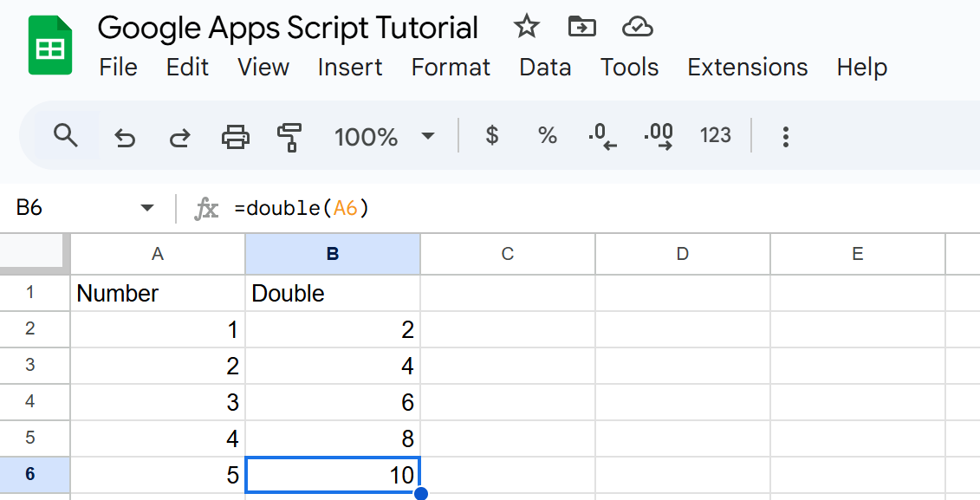Decrease decimal places

601,136
